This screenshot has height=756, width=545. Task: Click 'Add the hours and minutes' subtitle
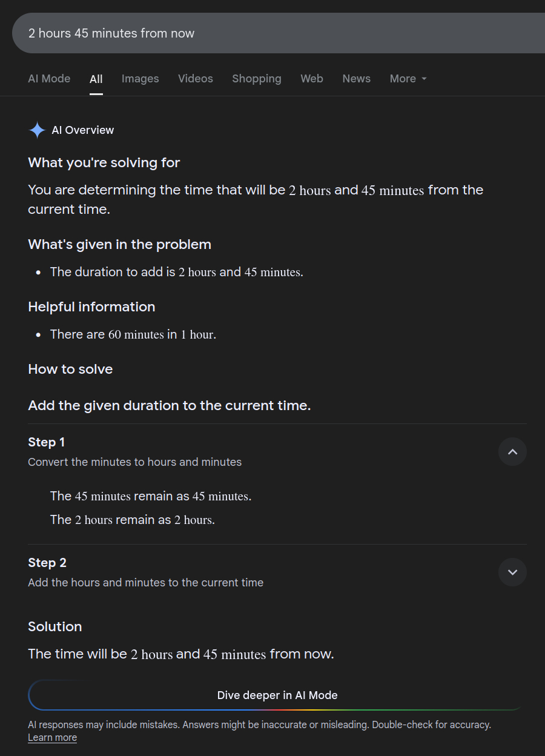(x=145, y=583)
